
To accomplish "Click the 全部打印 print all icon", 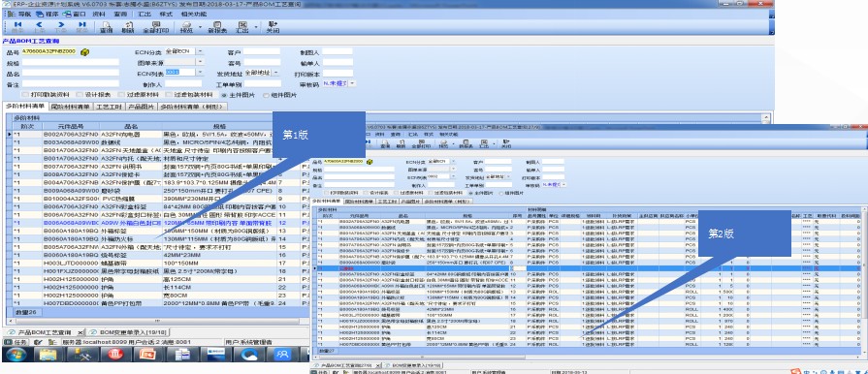I will coord(155,26).
